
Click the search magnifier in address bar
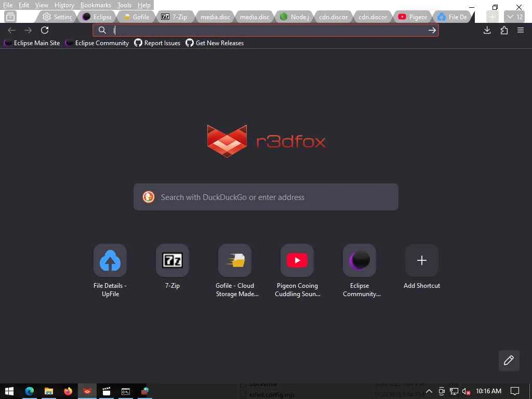(x=102, y=30)
